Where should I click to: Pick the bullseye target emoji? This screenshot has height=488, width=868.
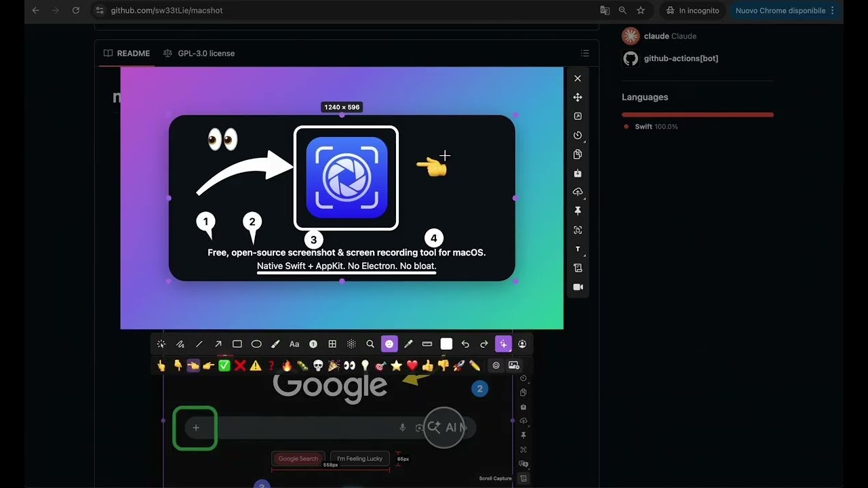pyautogui.click(x=380, y=365)
